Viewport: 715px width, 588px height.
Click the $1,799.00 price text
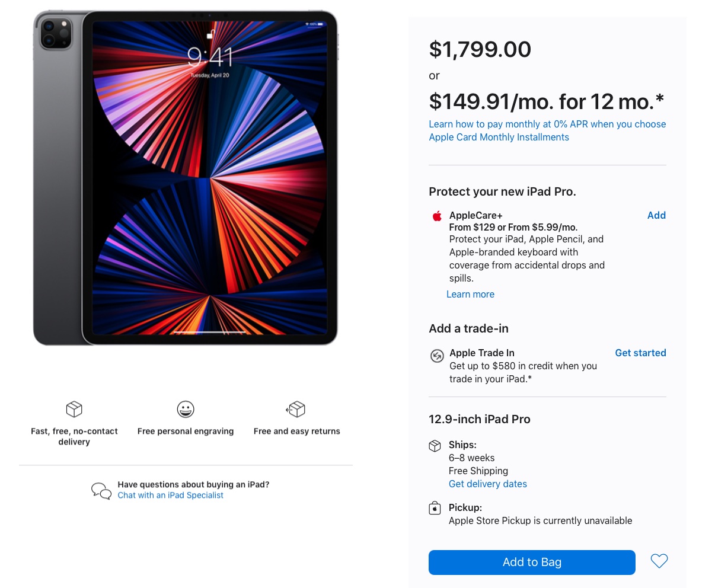(x=480, y=49)
